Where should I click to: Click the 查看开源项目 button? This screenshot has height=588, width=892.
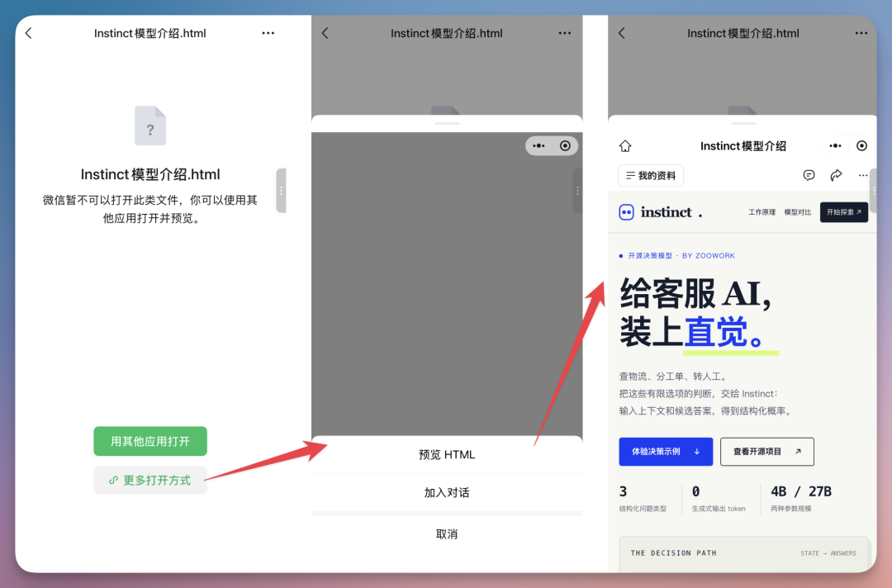click(766, 452)
